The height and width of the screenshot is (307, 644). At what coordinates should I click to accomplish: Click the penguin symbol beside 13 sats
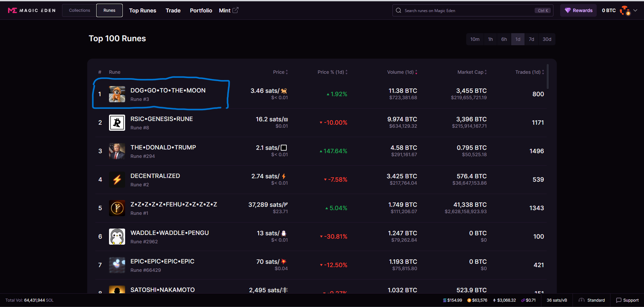pyautogui.click(x=284, y=233)
